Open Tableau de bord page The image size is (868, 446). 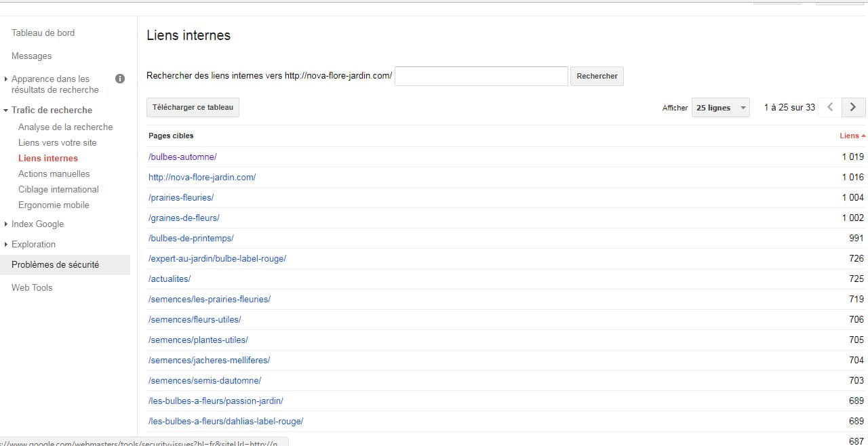click(43, 33)
